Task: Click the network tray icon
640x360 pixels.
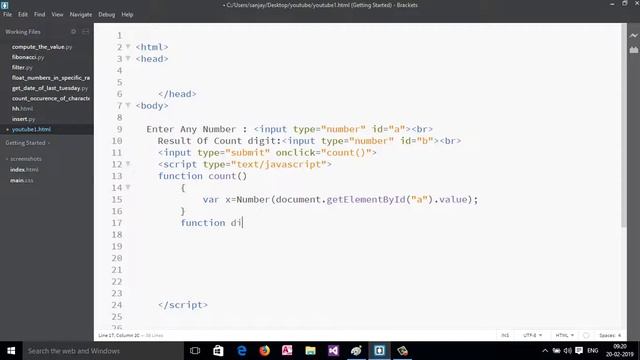Action: point(556,351)
